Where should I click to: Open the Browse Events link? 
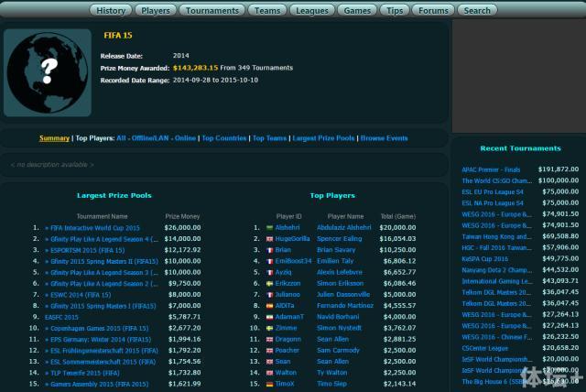tap(384, 138)
